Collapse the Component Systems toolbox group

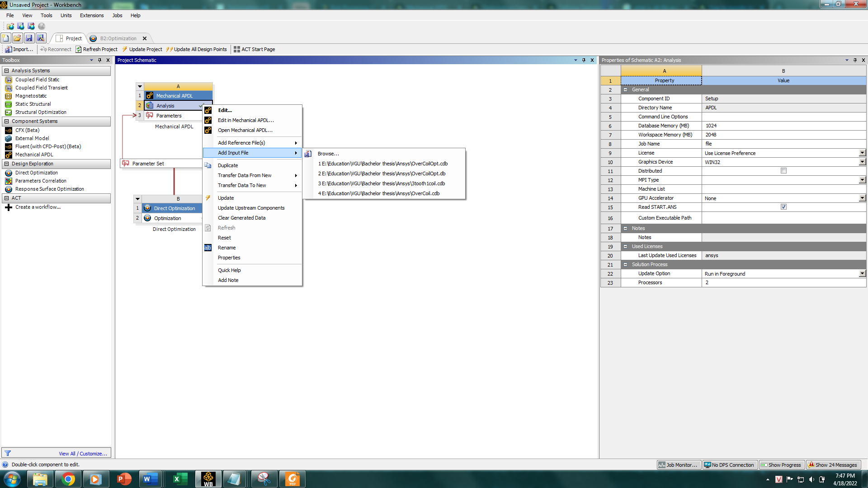[7, 121]
